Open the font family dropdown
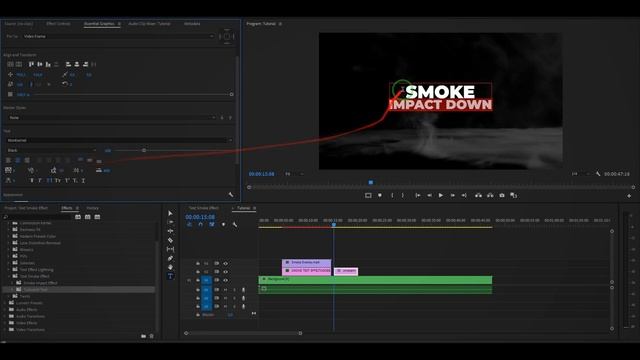The image size is (640, 360). pos(119,140)
